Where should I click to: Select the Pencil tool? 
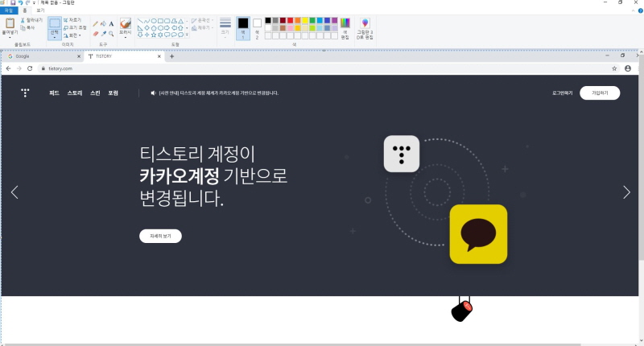[x=95, y=24]
